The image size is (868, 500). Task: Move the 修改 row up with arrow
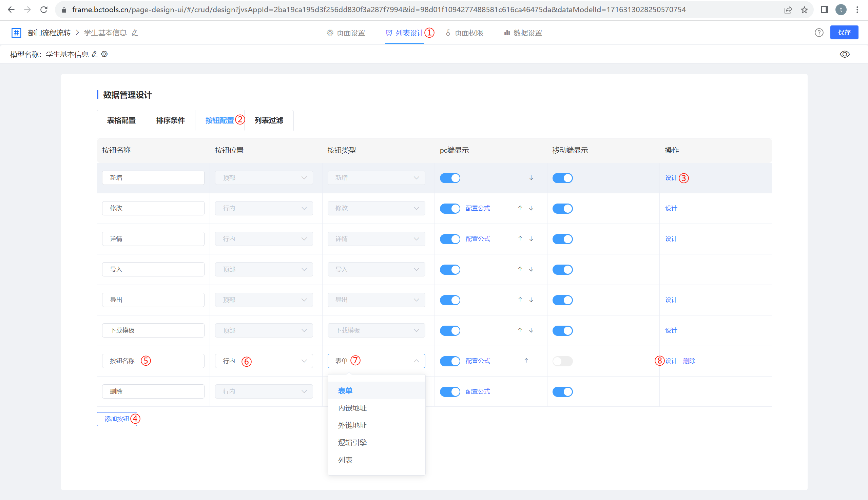[520, 208]
